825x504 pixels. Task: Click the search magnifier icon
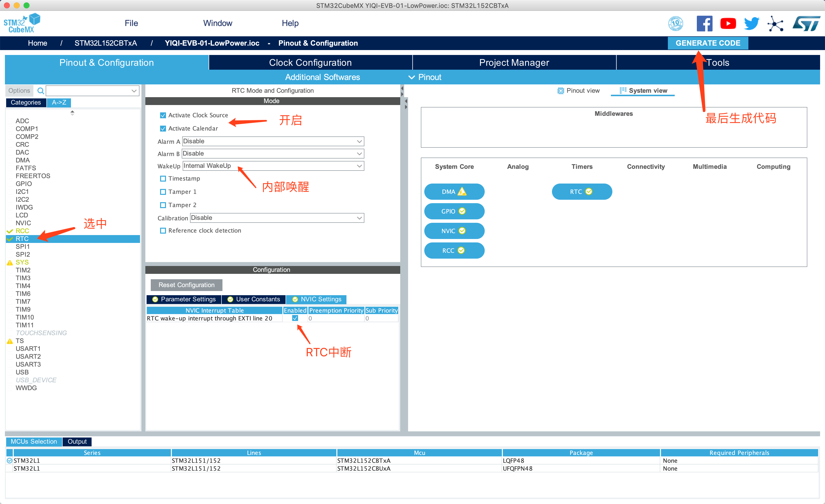coord(41,91)
